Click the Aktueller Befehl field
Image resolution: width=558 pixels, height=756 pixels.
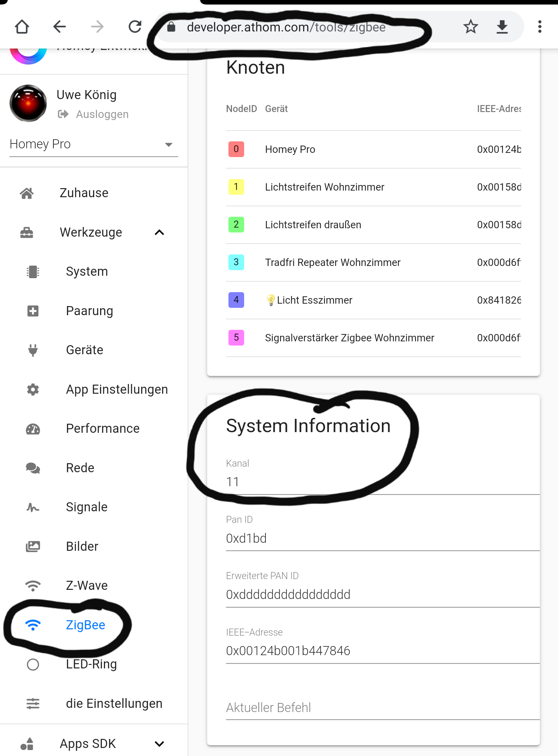[383, 707]
